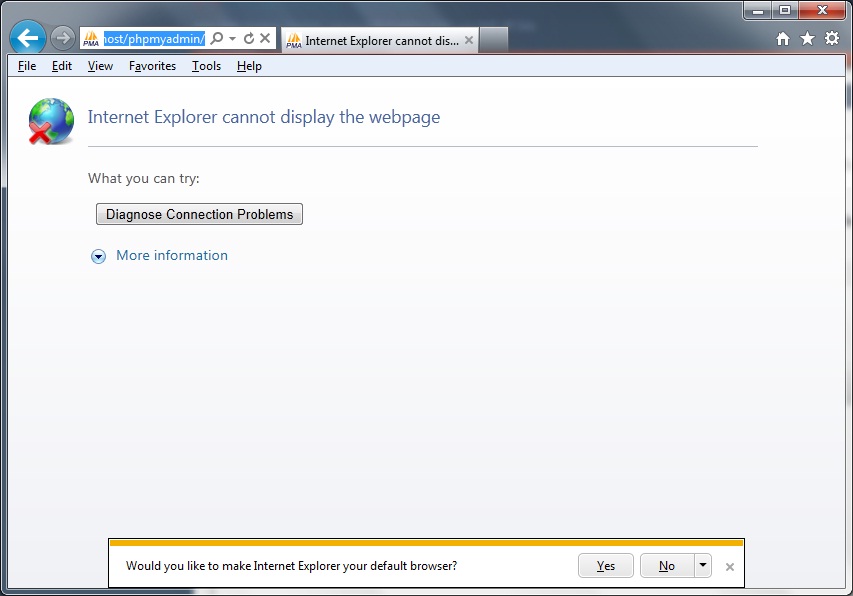Viewport: 853px width, 596px height.
Task: Click the PMA favicon in the address bar
Action: 91,39
